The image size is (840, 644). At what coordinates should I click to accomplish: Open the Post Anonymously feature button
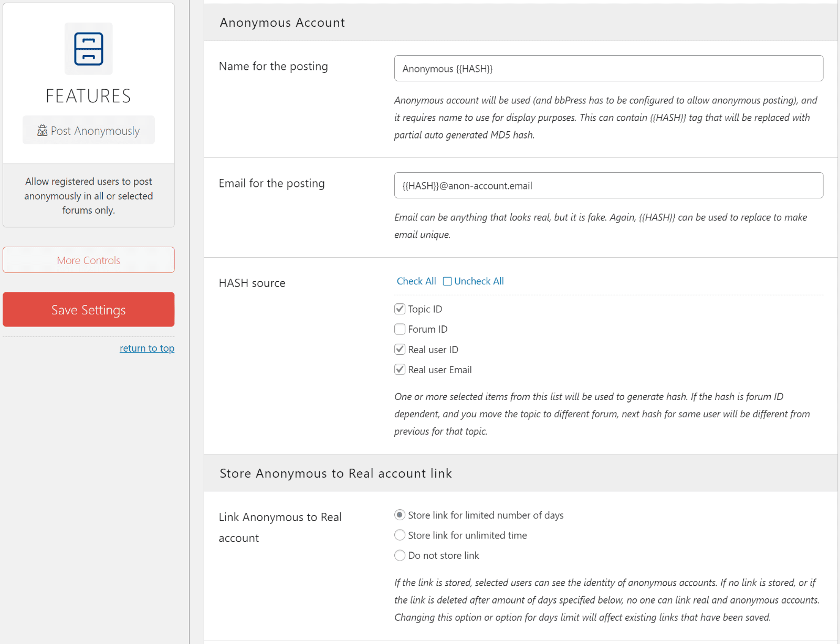[89, 130]
